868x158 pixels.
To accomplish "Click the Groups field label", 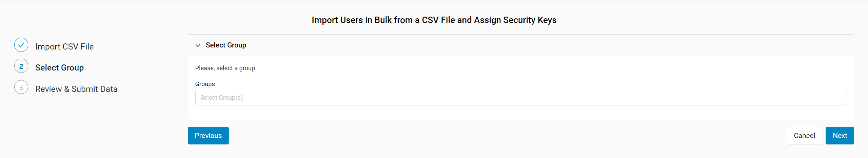I will click(x=205, y=84).
